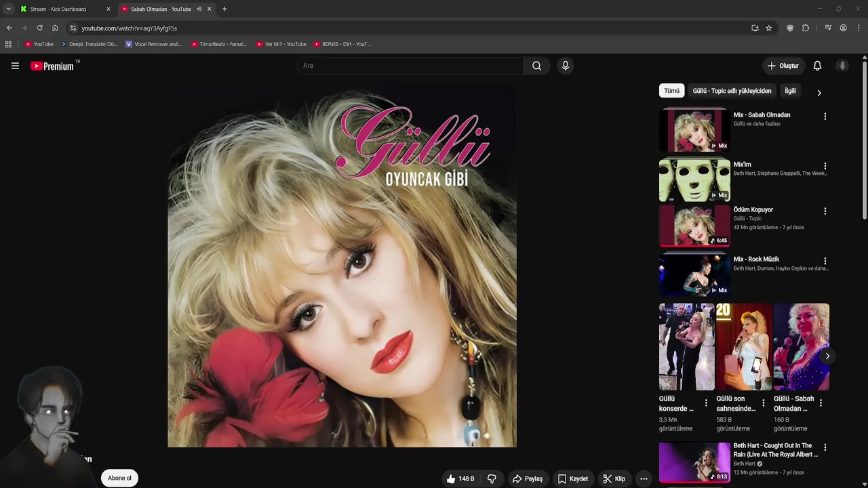The image size is (868, 488).
Task: Open the Ödüm Kopuyor video title
Action: tap(753, 210)
